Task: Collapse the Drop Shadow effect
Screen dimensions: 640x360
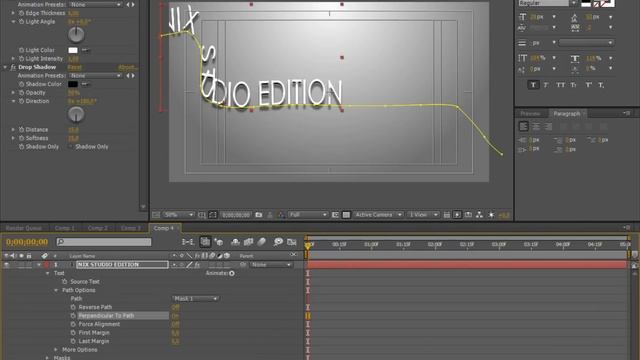Action: tap(5, 67)
